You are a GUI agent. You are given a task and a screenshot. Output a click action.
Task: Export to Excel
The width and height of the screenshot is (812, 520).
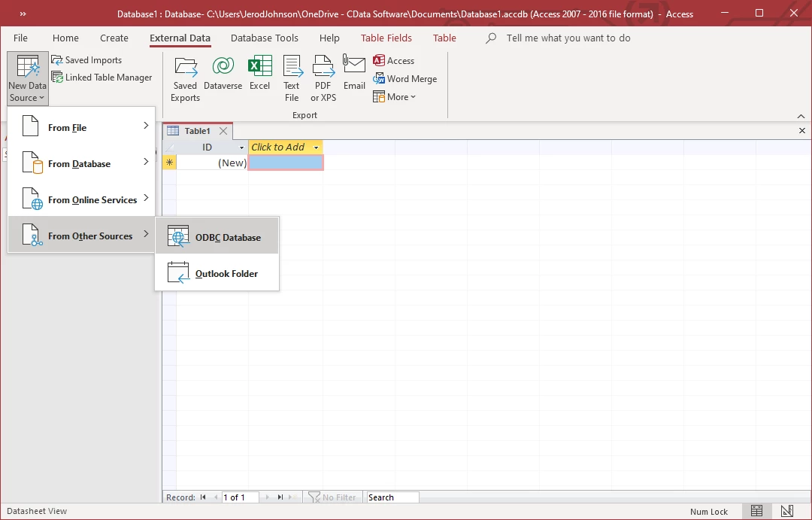tap(259, 73)
